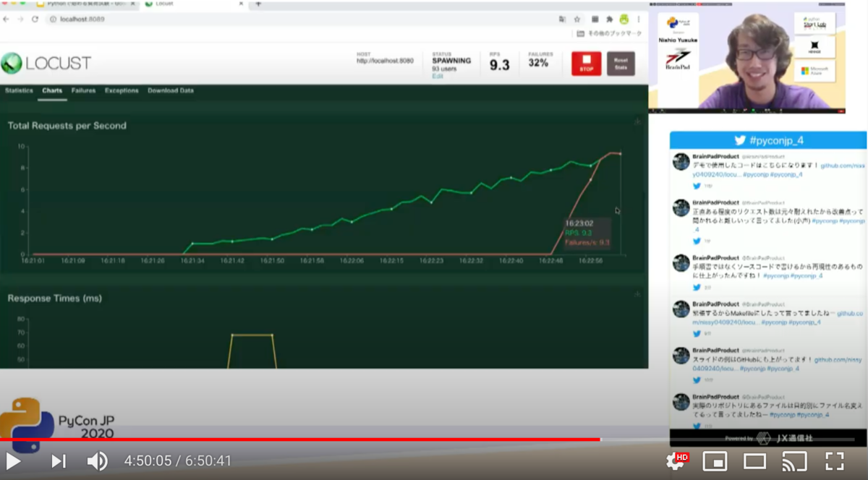This screenshot has width=868, height=480.
Task: Open a new browser tab
Action: coord(259,4)
